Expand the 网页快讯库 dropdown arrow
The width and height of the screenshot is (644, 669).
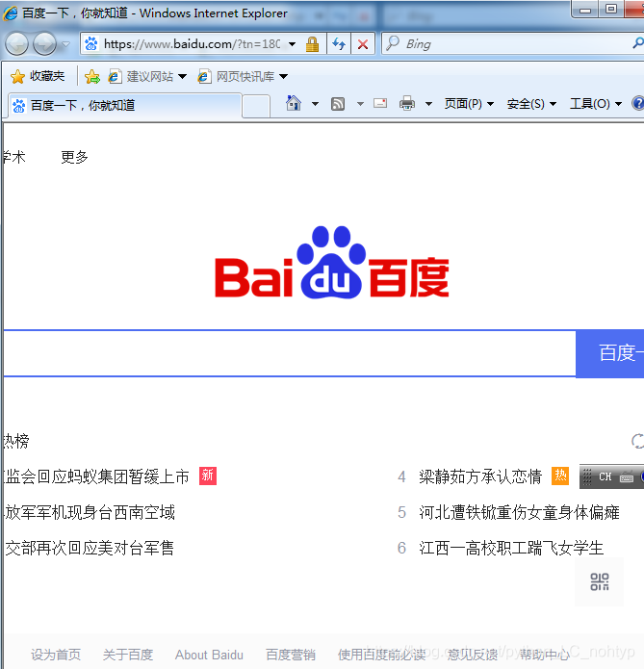283,77
